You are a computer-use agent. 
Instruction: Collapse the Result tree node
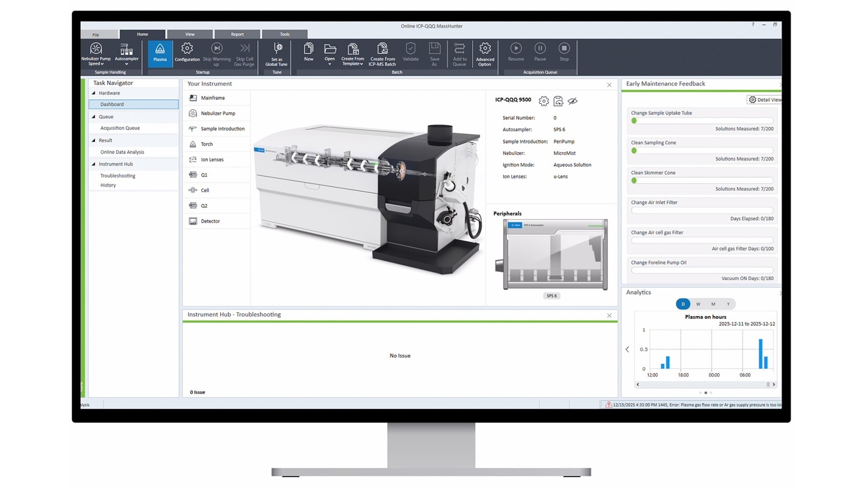click(x=94, y=141)
